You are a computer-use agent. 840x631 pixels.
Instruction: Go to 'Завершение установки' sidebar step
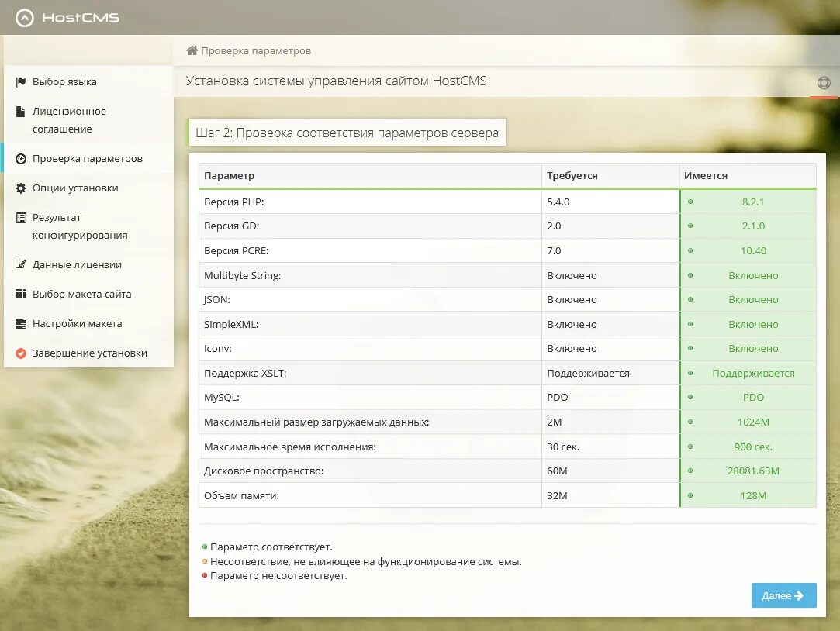[x=89, y=353]
